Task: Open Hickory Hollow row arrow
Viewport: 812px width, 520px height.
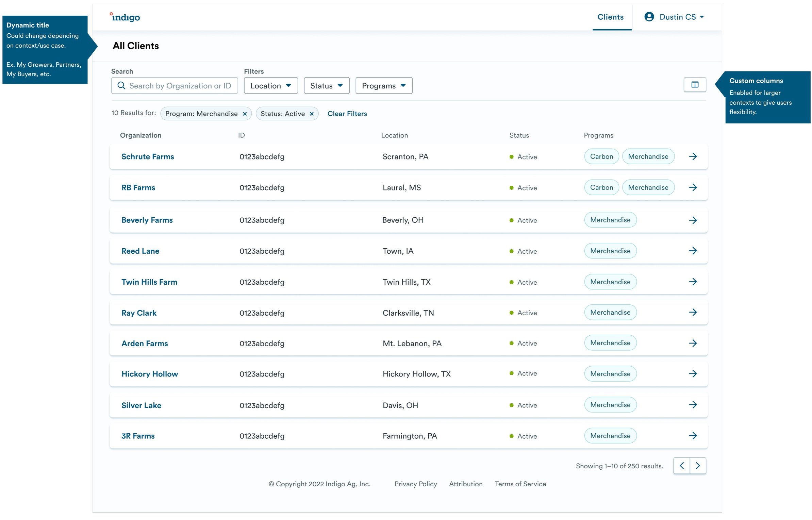Action: [x=693, y=374]
